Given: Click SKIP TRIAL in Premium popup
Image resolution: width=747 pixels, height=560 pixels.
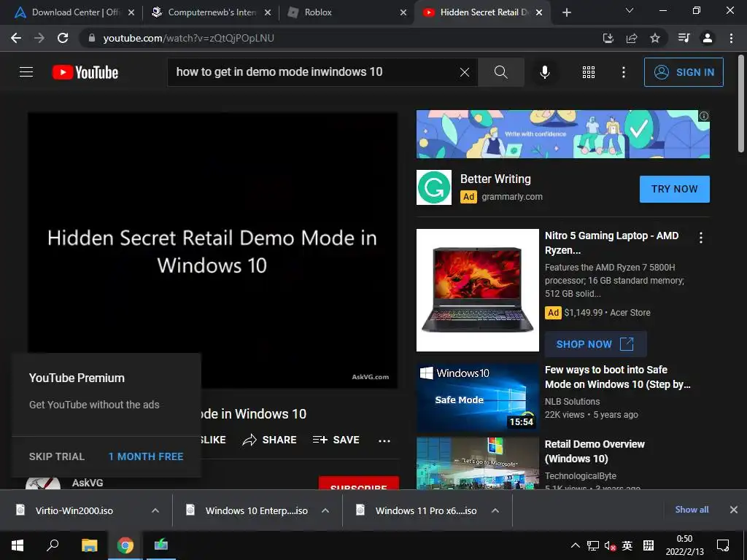Looking at the screenshot, I should coord(57,456).
